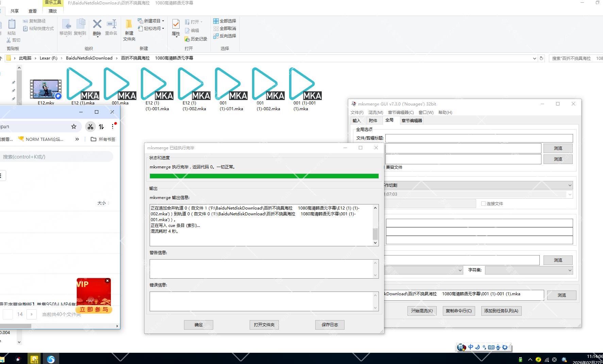Expand the address bar history dropdown
The height and width of the screenshot is (364, 603).
click(534, 59)
